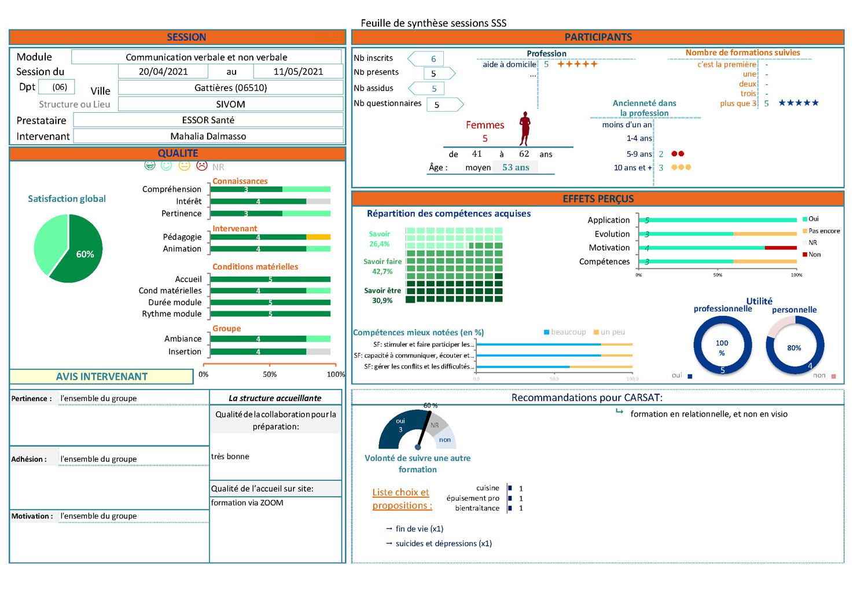The image size is (868, 614).
Task: Click the SF: gérer les conflits bar label
Action: coord(419,366)
